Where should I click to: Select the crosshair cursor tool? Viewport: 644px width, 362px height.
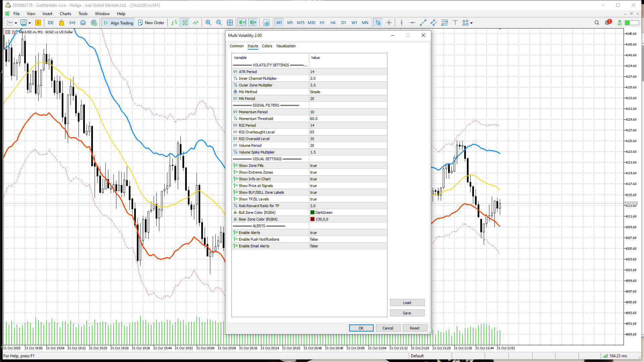[x=389, y=23]
